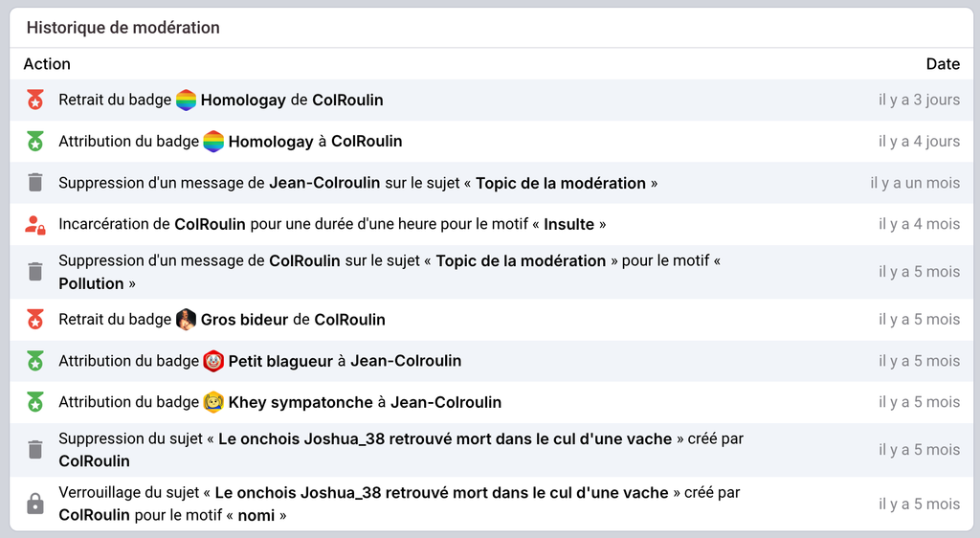Viewport: 980px width, 538px height.
Task: Click the "il y a un mois" timestamp
Action: point(914,183)
